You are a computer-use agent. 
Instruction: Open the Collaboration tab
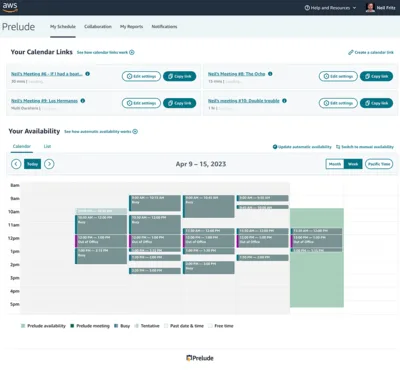pyautogui.click(x=98, y=27)
